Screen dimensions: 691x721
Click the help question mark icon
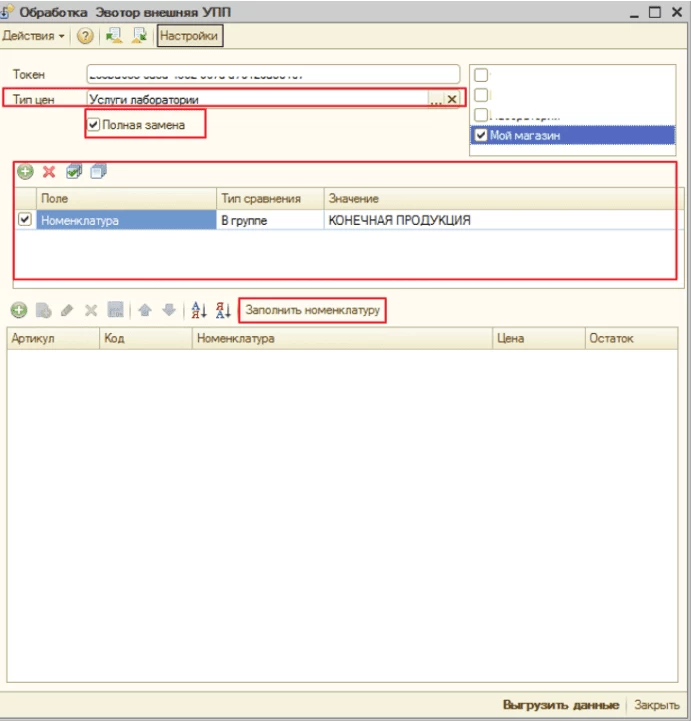[85, 36]
